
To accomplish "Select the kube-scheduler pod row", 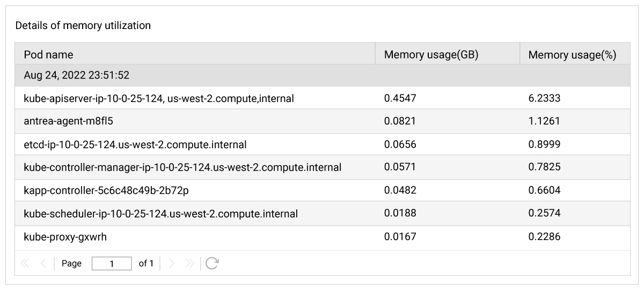I will click(x=323, y=213).
